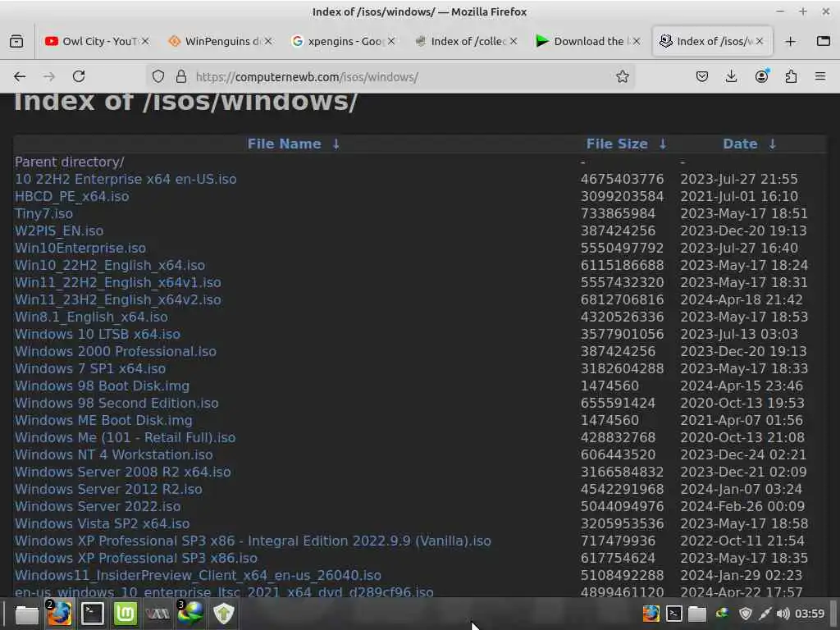840x630 pixels.
Task: Open the Linux Mint menu icon
Action: click(126, 614)
